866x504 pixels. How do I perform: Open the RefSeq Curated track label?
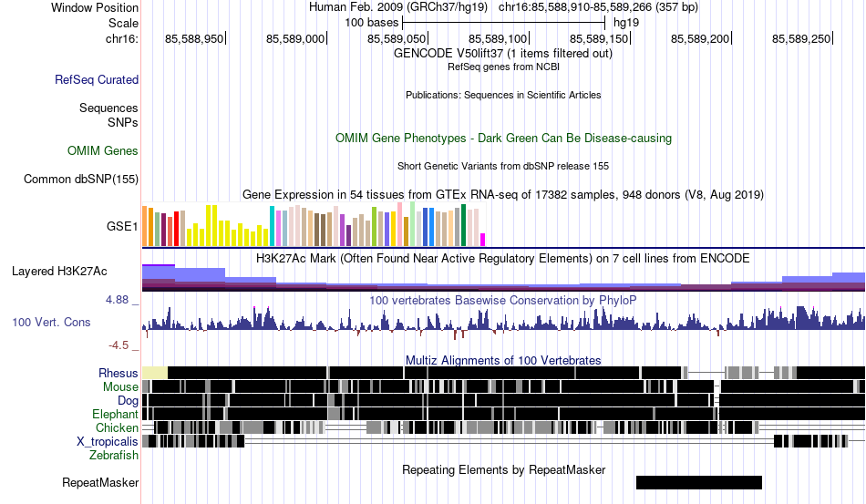click(x=97, y=79)
